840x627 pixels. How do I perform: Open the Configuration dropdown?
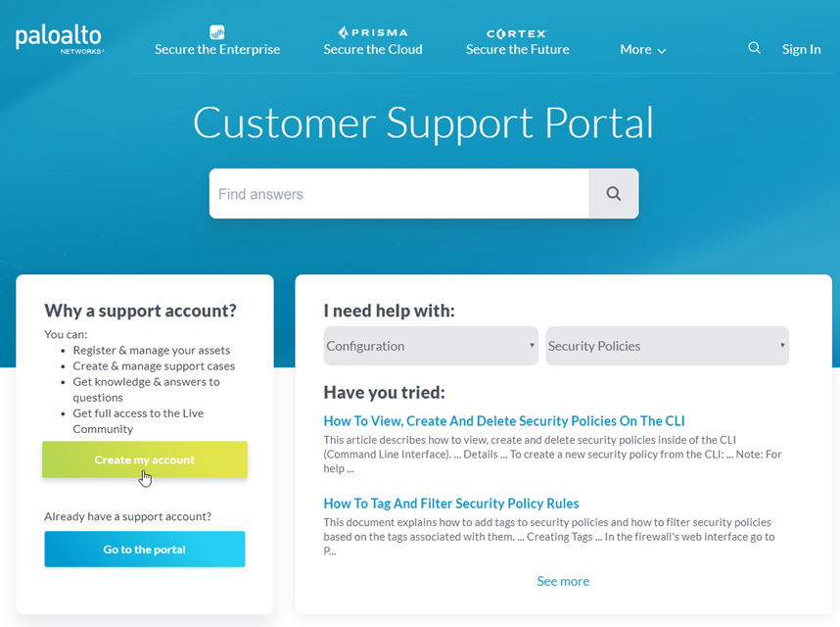pyautogui.click(x=431, y=346)
